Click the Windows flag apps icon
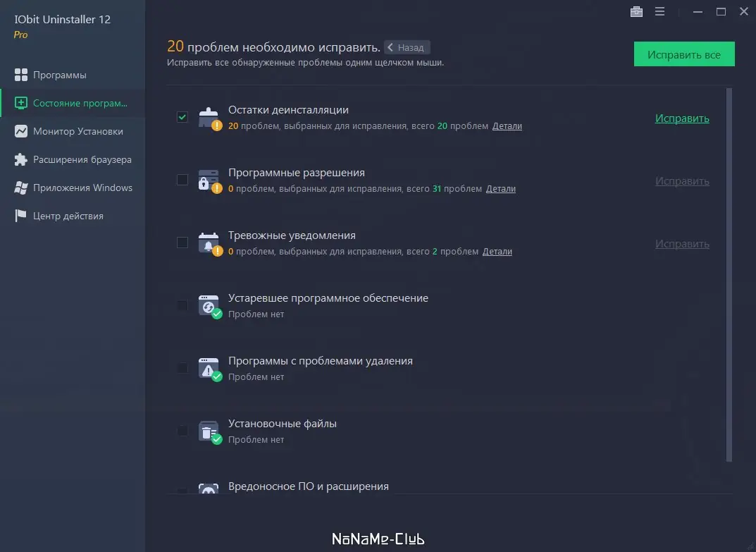 point(20,188)
